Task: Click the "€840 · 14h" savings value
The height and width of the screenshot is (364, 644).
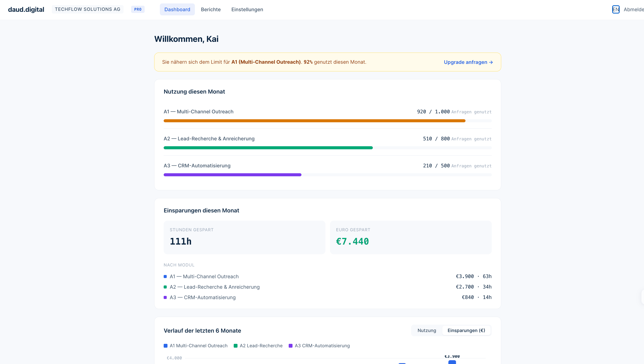Action: [477, 297]
